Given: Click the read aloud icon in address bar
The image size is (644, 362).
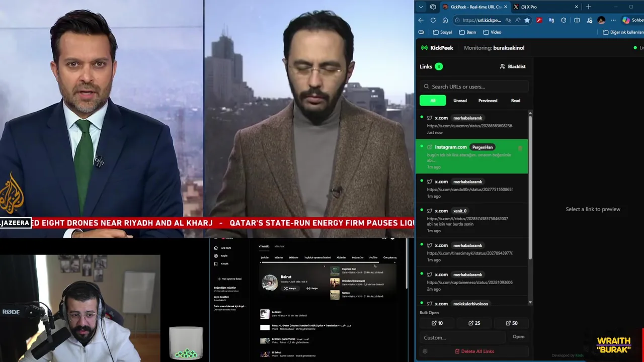Looking at the screenshot, I should pos(518,20).
